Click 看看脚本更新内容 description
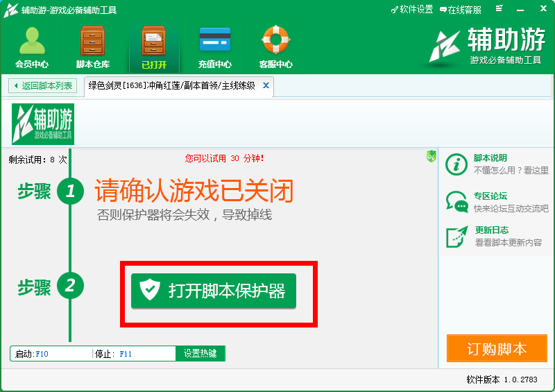This screenshot has height=392, width=555. pos(509,243)
